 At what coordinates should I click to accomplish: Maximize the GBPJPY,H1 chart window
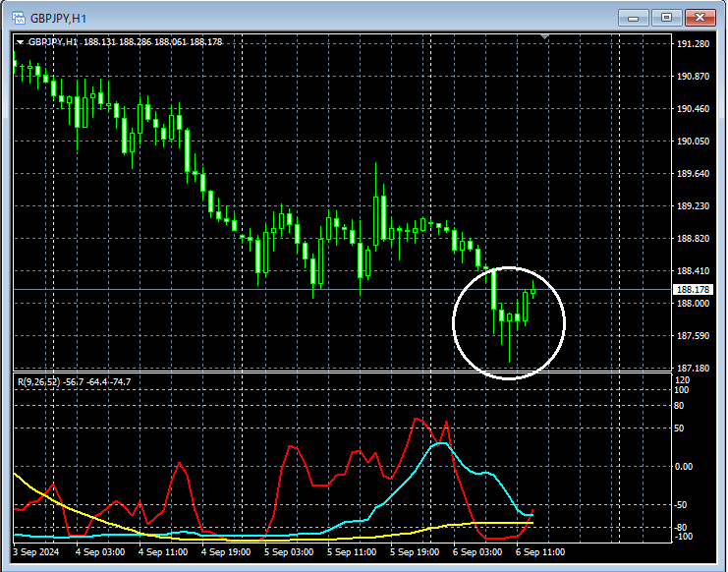coord(666,18)
